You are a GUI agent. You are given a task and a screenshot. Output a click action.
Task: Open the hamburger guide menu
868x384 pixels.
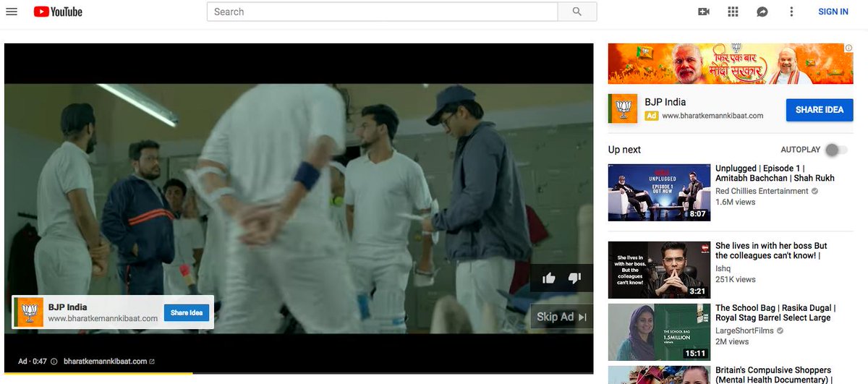click(12, 12)
